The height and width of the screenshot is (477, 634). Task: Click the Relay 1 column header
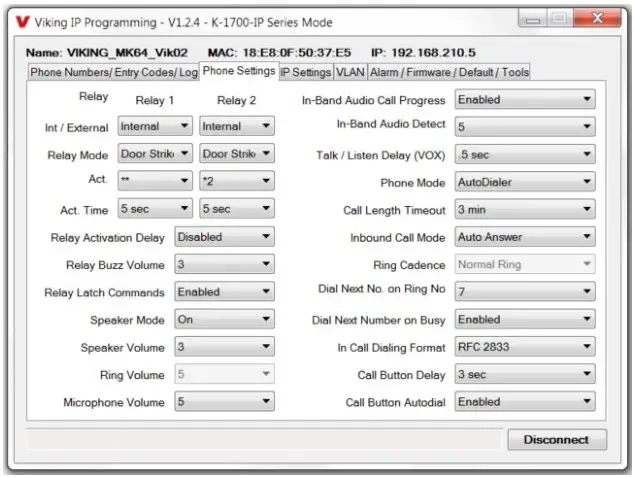[x=155, y=100]
